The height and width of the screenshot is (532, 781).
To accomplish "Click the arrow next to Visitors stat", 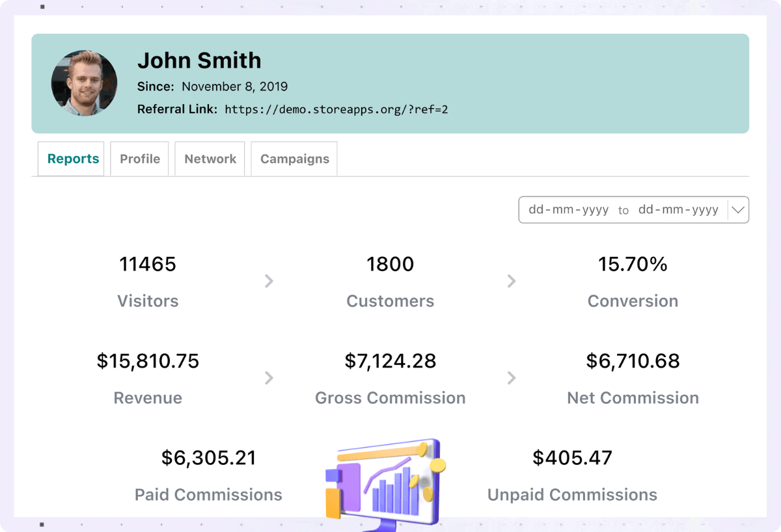I will [x=269, y=281].
